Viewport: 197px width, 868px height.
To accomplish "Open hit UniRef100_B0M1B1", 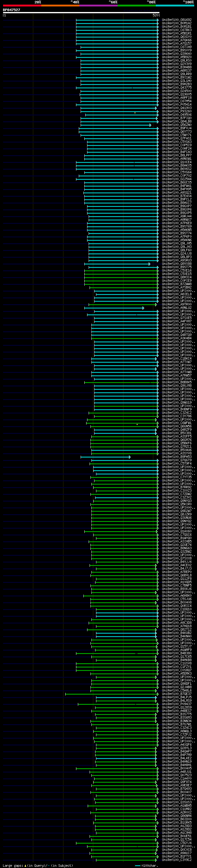I will [x=176, y=26].
